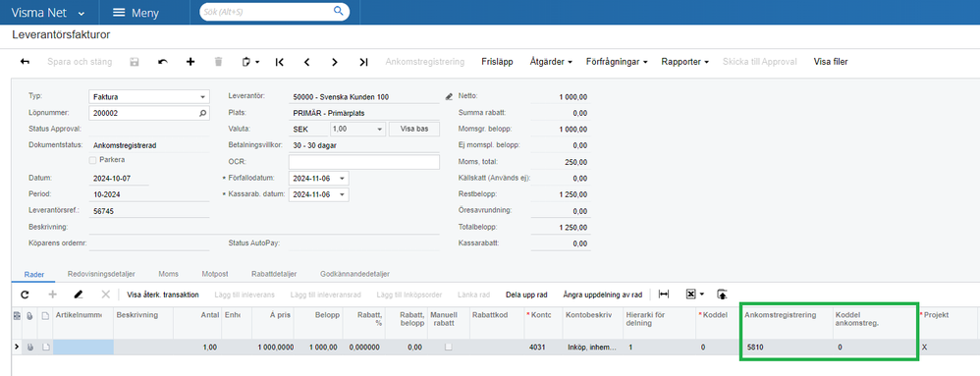Open the Redovisningsdetaljer tab
Image resolution: width=980 pixels, height=376 pixels.
[101, 274]
